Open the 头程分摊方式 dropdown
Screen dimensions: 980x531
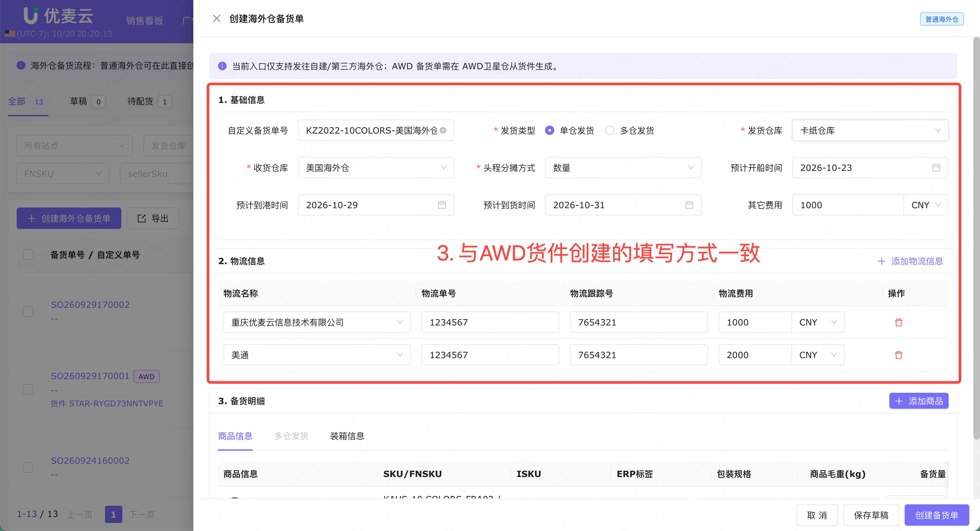click(x=623, y=168)
